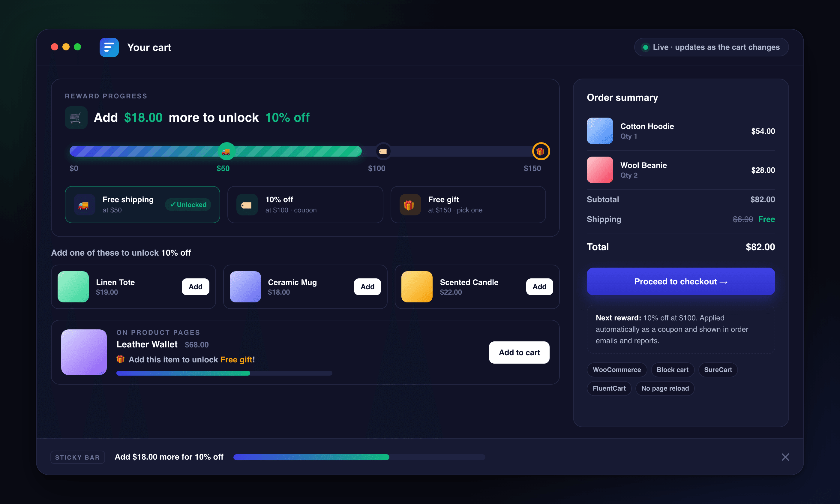Viewport: 840px width, 504px height.
Task: Click the gift box icon in Free gift card
Action: (x=410, y=205)
